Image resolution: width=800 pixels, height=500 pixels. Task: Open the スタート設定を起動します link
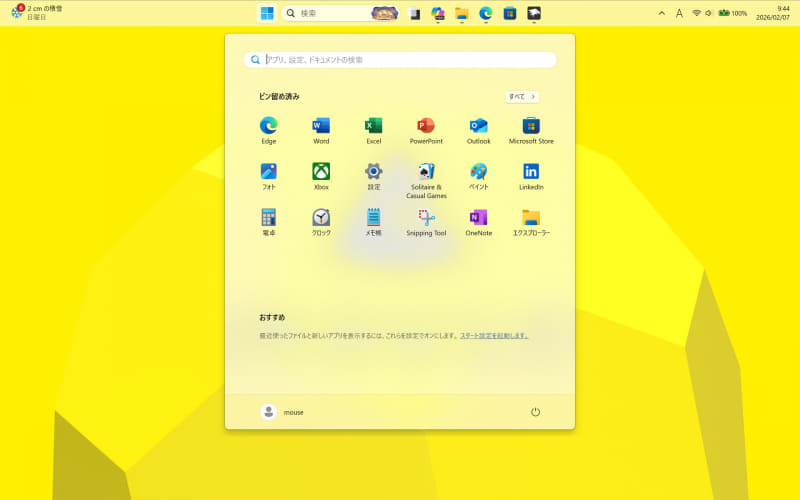coord(494,336)
